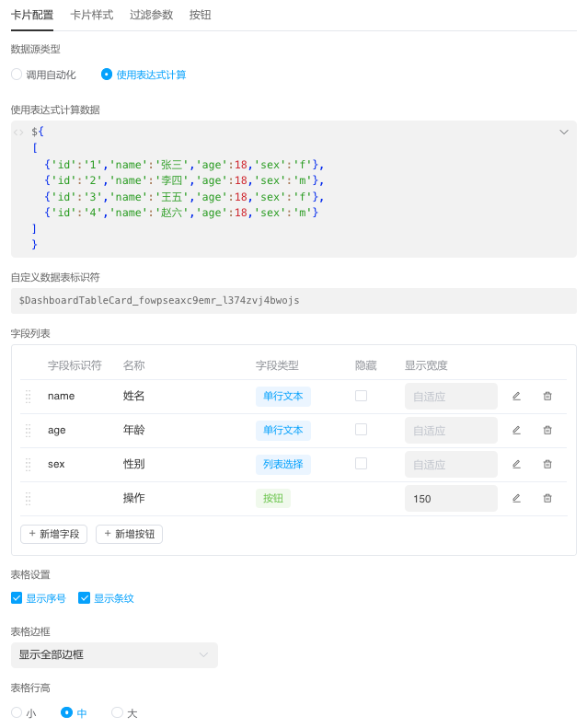Uncheck the 显示序号 checkbox
This screenshot has width=587, height=728.
(17, 598)
